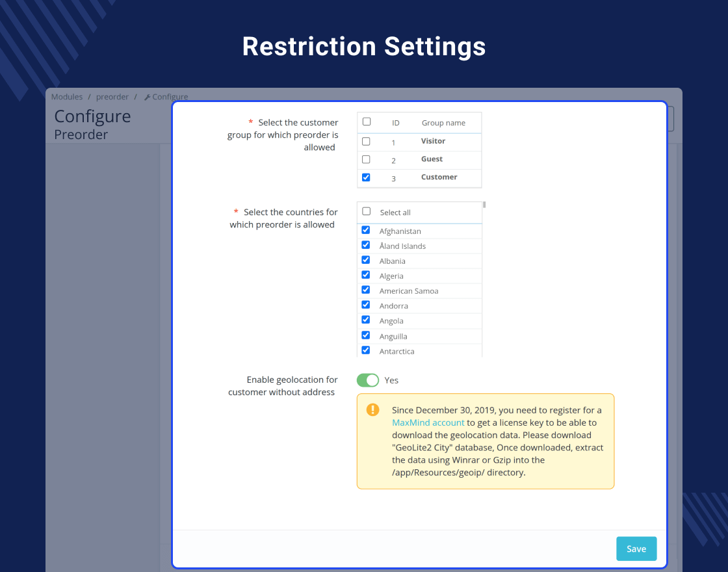Uncheck the Albania checkbox
The image size is (728, 572).
[366, 259]
